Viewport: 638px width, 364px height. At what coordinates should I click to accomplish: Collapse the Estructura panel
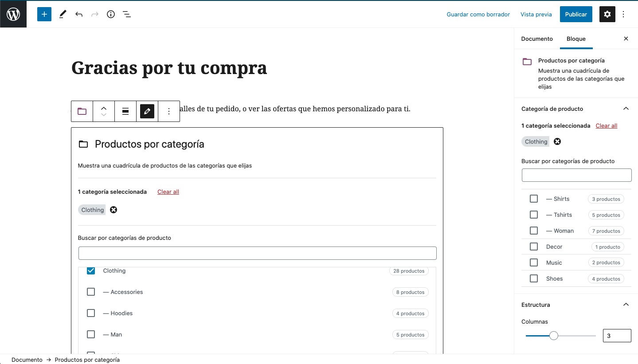pos(626,305)
